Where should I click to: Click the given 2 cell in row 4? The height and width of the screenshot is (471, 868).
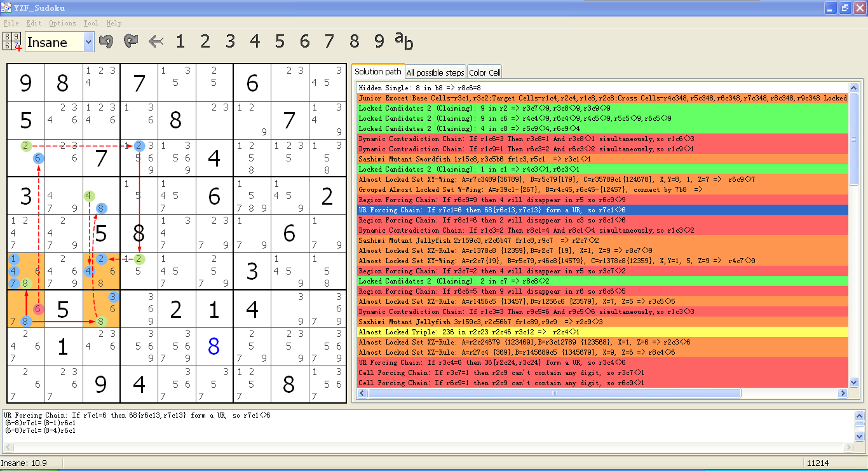(327, 196)
